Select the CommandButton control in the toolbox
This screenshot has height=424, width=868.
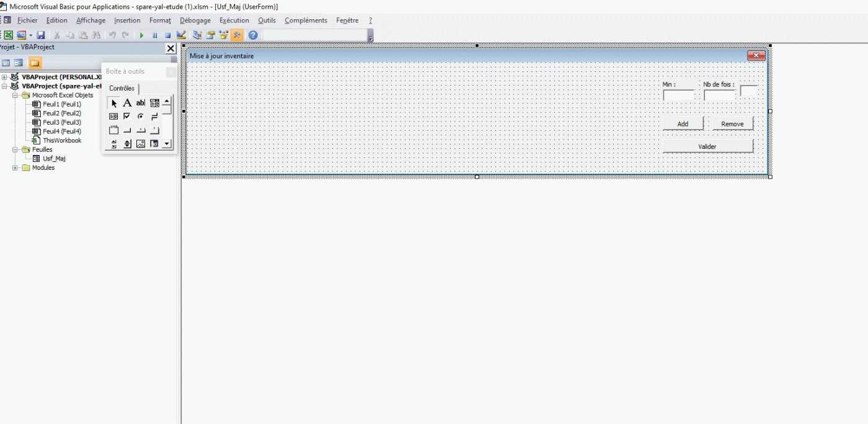(127, 130)
